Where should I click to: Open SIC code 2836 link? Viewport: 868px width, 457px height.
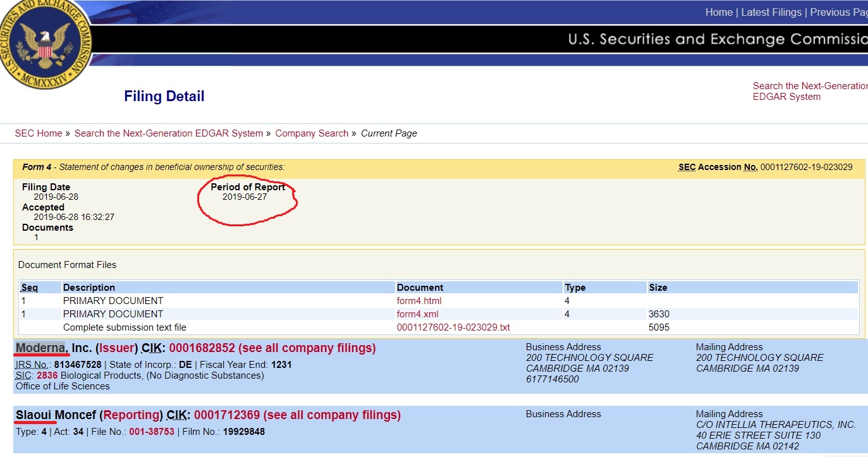(x=47, y=375)
